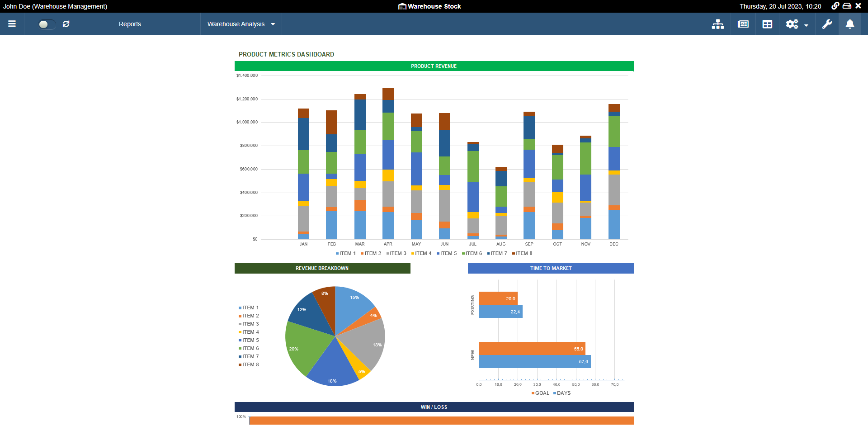Select the PRODUCT REVENUE green header
The height and width of the screenshot is (440, 868).
434,66
